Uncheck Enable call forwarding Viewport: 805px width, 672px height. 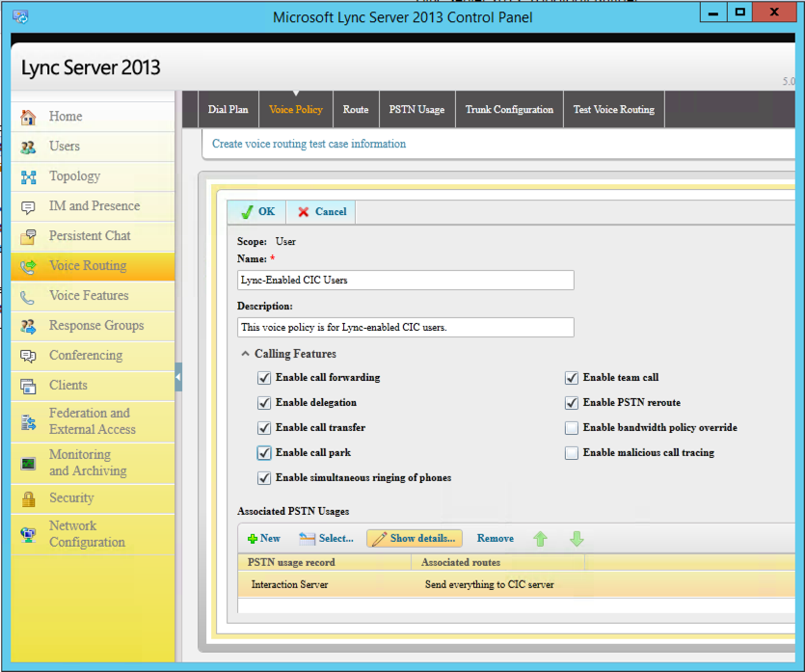click(264, 378)
